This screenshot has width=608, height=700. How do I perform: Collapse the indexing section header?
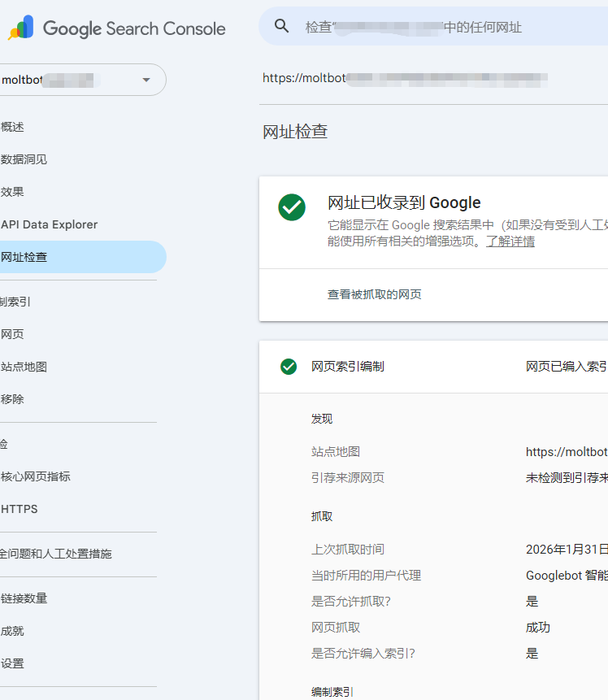tap(15, 302)
